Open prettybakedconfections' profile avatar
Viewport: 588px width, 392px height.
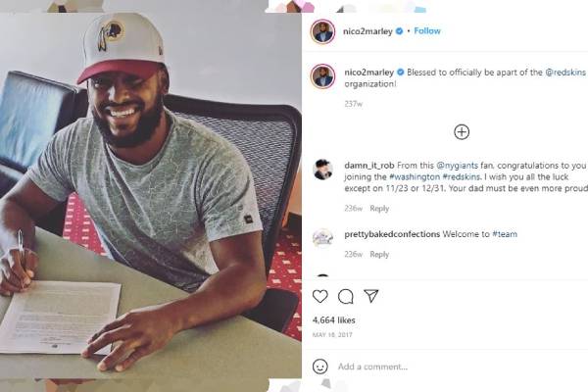pos(322,238)
